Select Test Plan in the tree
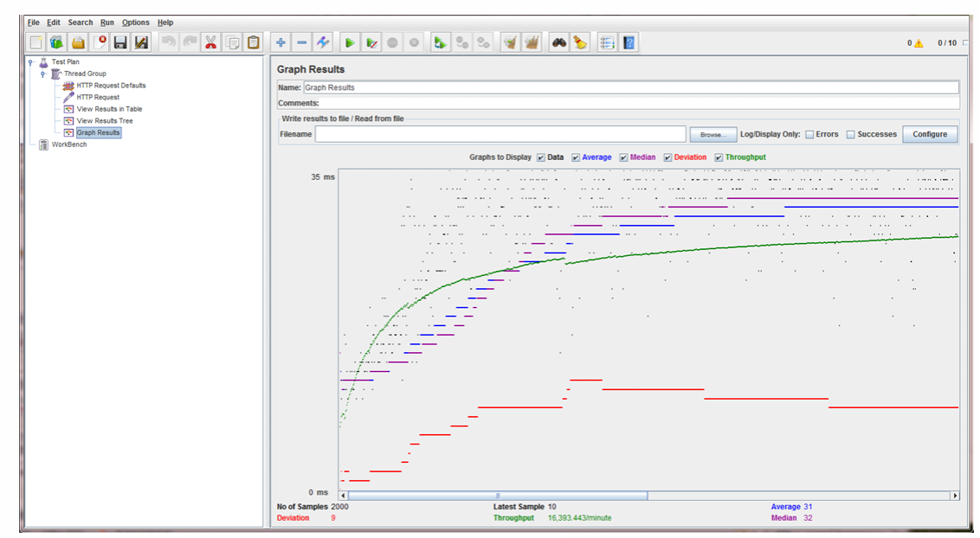Viewport: 980px width, 538px height. click(65, 61)
